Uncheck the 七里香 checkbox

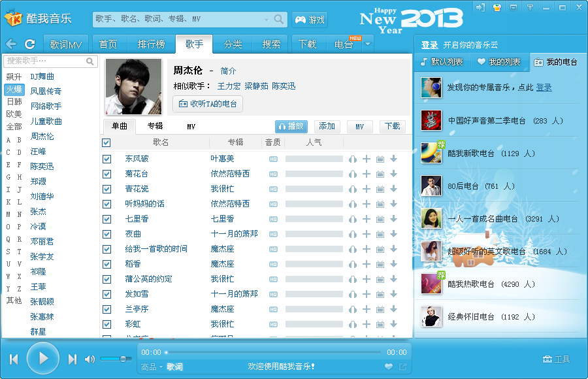(107, 219)
